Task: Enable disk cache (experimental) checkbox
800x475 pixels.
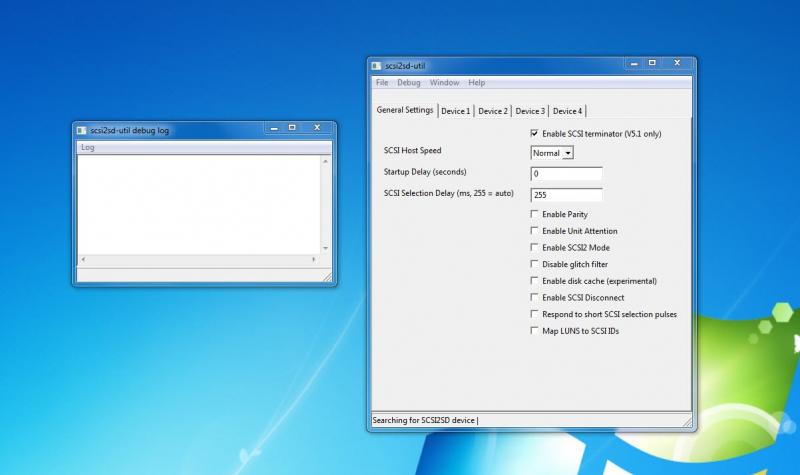Action: (x=534, y=281)
